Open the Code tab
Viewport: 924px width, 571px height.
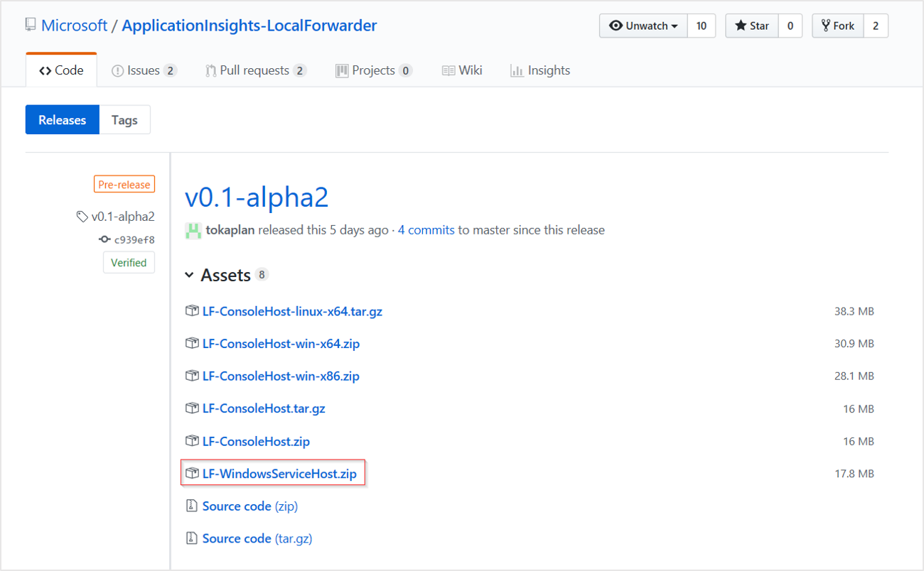pos(61,70)
